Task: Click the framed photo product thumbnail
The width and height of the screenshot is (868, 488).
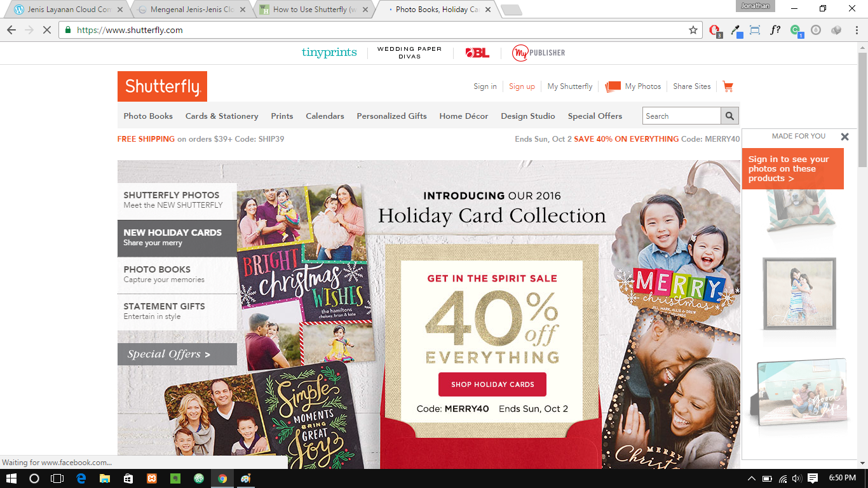Action: 799,294
